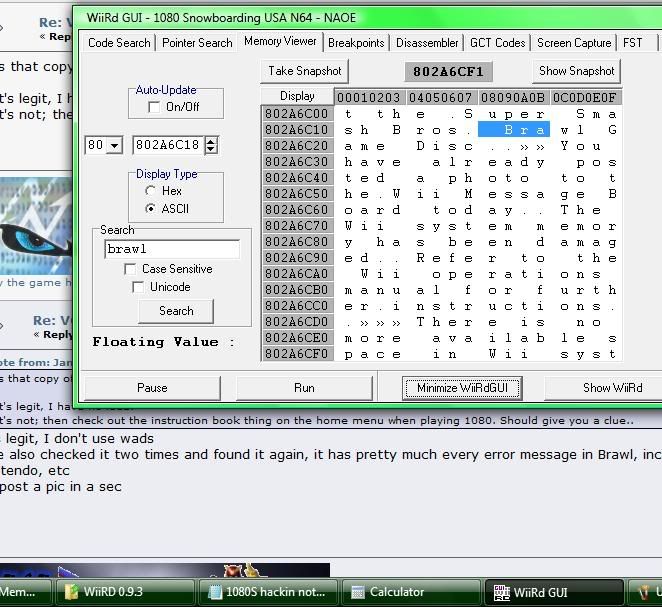Select memory row address 802A6CF0
This screenshot has height=607, width=662.
click(297, 355)
